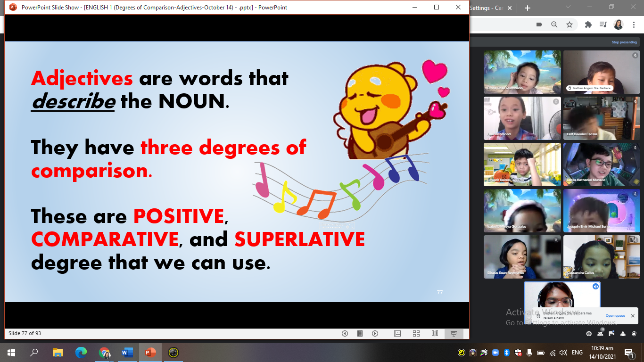Open Microsoft Edge from the taskbar
The height and width of the screenshot is (362, 644).
click(x=81, y=352)
